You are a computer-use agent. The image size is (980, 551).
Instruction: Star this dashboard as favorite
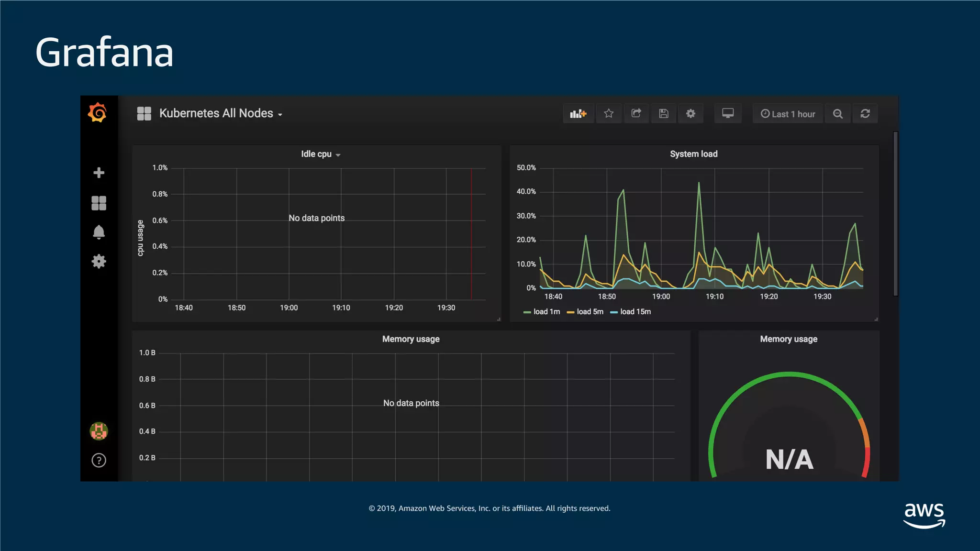click(x=609, y=114)
